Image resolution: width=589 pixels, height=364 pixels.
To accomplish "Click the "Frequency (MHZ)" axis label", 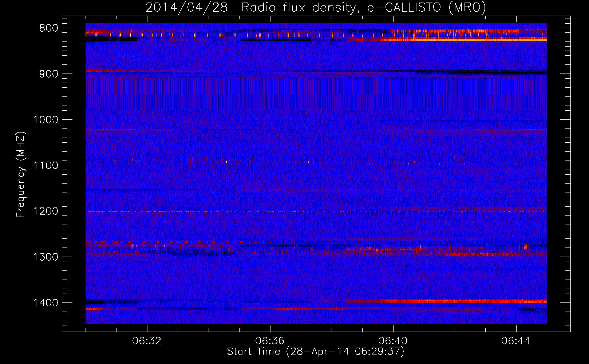I will [21, 175].
